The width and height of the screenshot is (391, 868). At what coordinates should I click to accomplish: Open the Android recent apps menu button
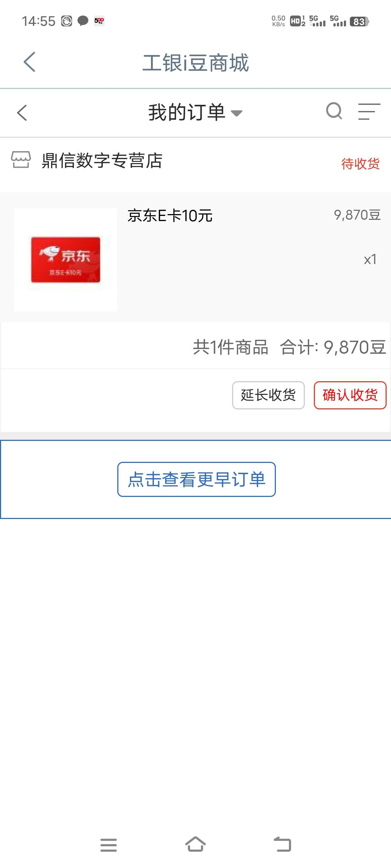[109, 845]
